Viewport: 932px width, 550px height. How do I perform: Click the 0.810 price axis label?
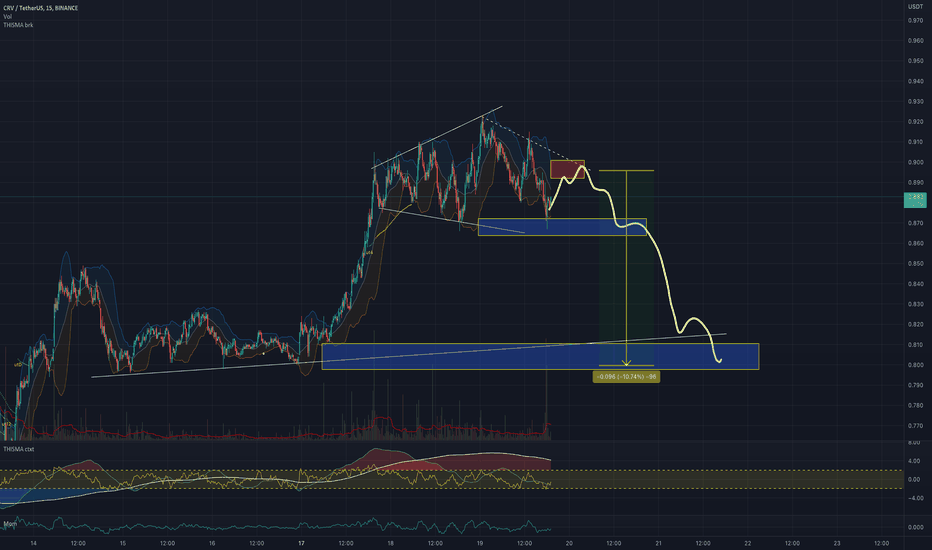915,345
